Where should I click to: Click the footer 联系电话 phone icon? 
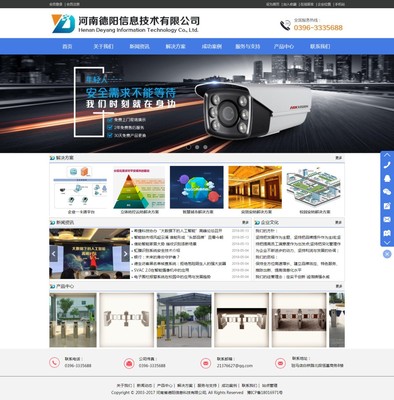pos(54,363)
